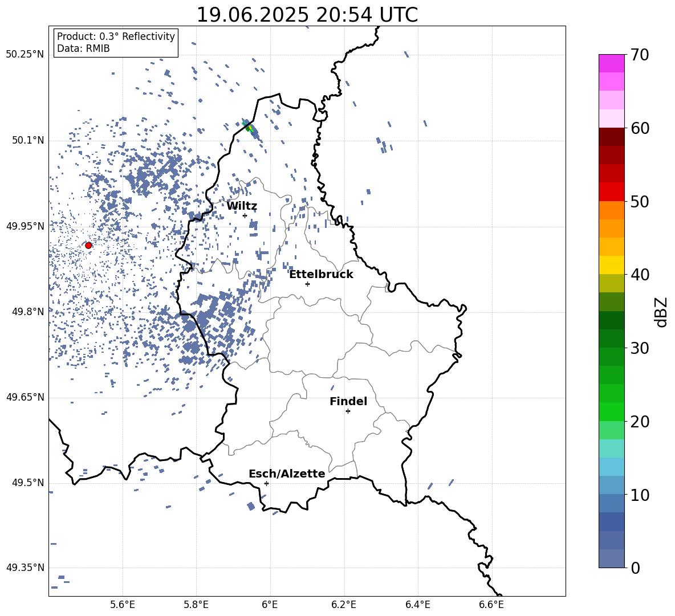This screenshot has height=616, width=675.
Task: Click the 'Data: RMIB' text
Action: pos(83,48)
